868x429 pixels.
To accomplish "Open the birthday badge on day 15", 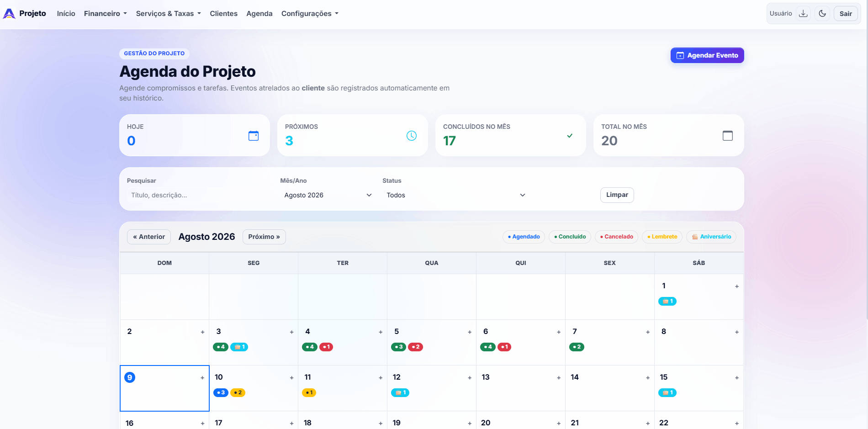I will [667, 392].
